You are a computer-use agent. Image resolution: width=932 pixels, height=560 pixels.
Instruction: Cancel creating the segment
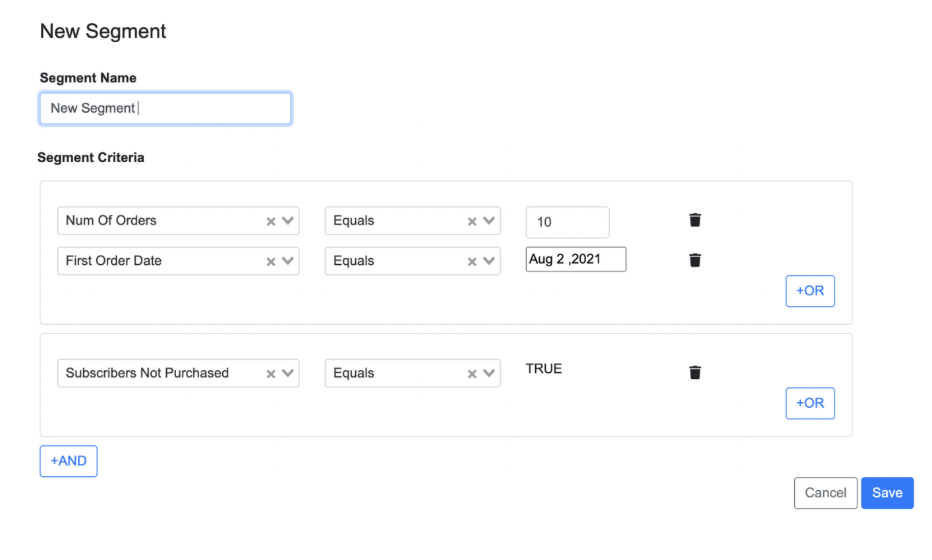[x=826, y=493]
